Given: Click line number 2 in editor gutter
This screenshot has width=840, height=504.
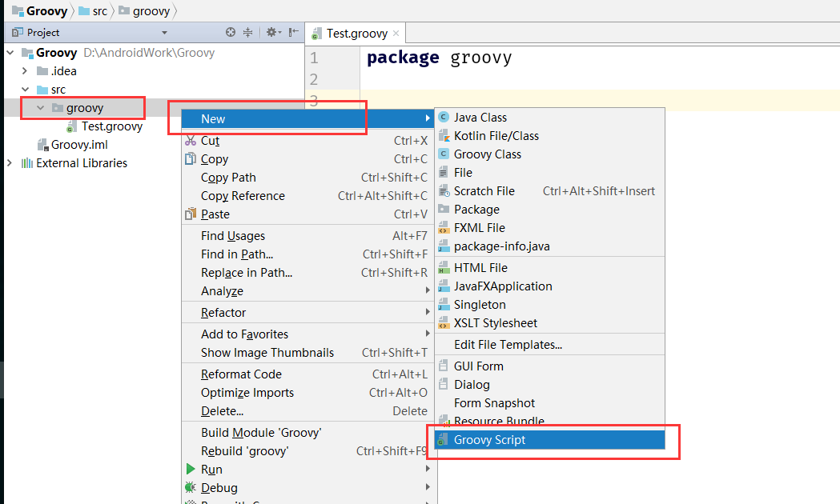Looking at the screenshot, I should point(314,79).
